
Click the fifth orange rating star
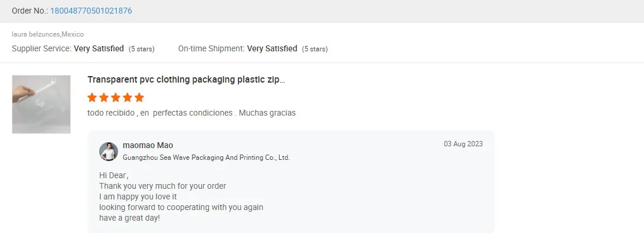(x=139, y=97)
